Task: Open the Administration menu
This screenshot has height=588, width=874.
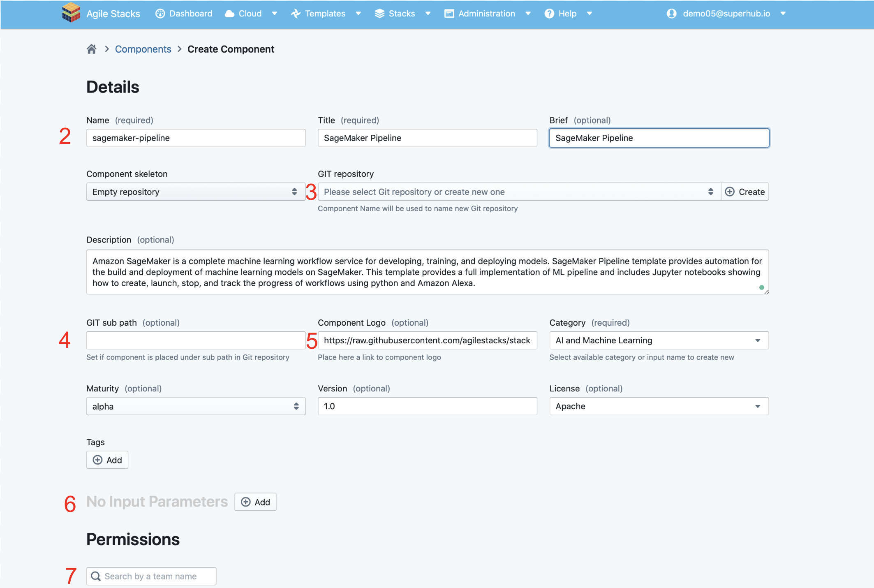Action: pos(488,14)
